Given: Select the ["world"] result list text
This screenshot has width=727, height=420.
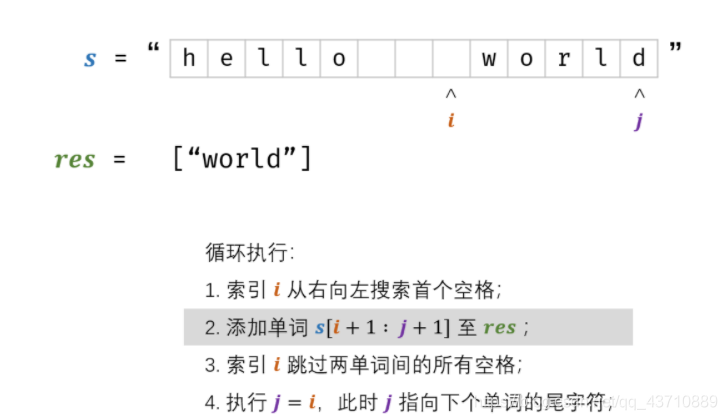Looking at the screenshot, I should pos(242,159).
